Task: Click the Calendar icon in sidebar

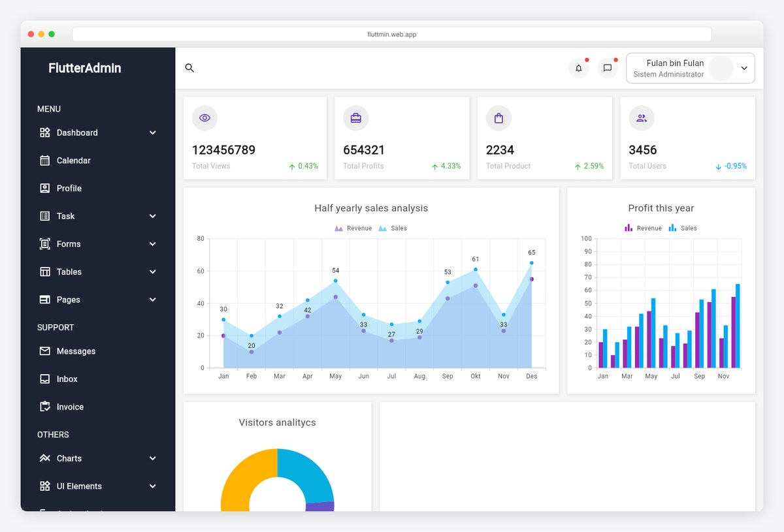Action: (45, 161)
